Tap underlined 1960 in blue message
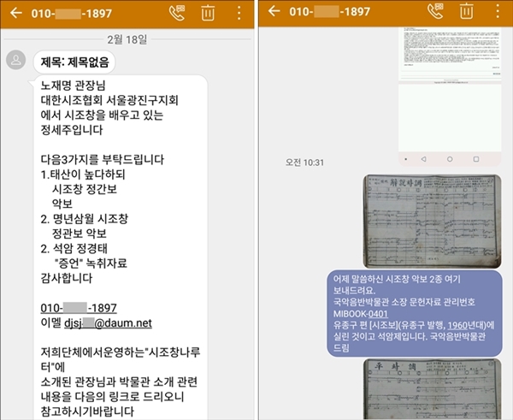This screenshot has height=420, width=513. [x=457, y=325]
